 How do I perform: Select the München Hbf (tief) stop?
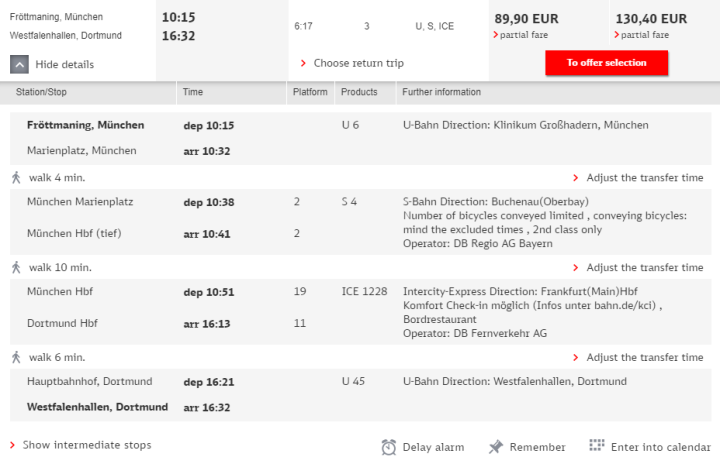coord(74,233)
